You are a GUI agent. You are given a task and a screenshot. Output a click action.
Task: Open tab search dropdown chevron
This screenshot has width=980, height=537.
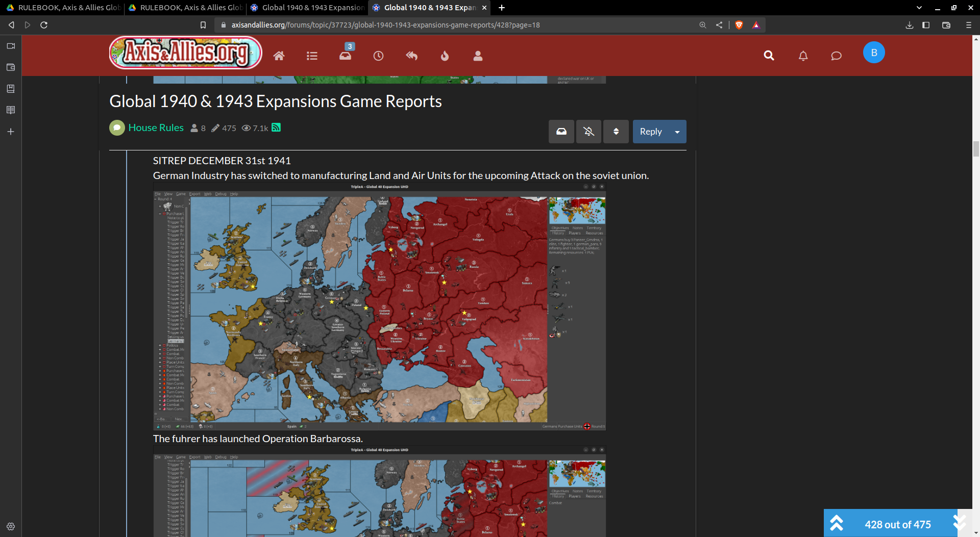[x=919, y=8]
